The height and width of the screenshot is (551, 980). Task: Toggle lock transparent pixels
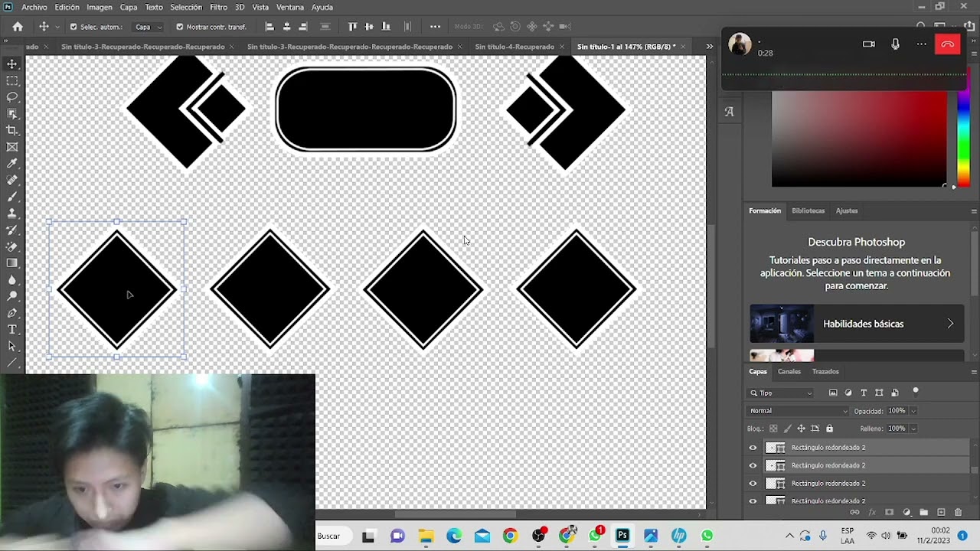773,429
